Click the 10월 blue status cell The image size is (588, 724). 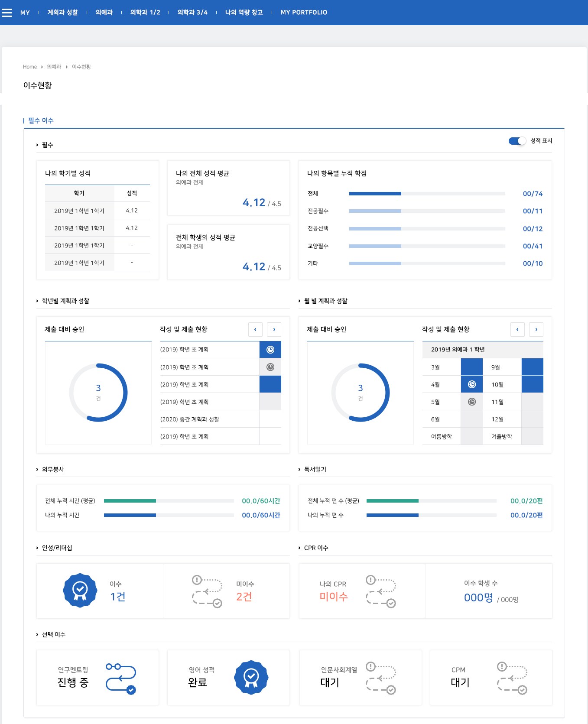point(533,384)
